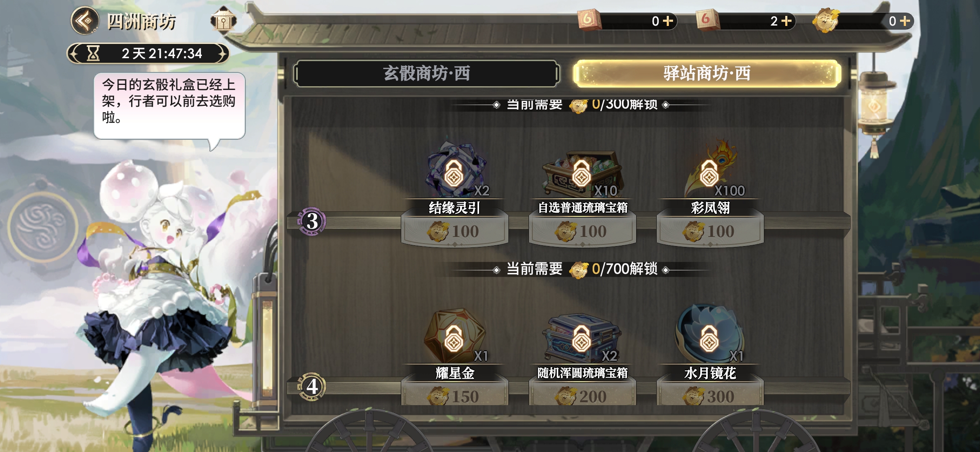Buy 结缘灵引 for 100 coins
The width and height of the screenshot is (980, 452).
pyautogui.click(x=455, y=231)
